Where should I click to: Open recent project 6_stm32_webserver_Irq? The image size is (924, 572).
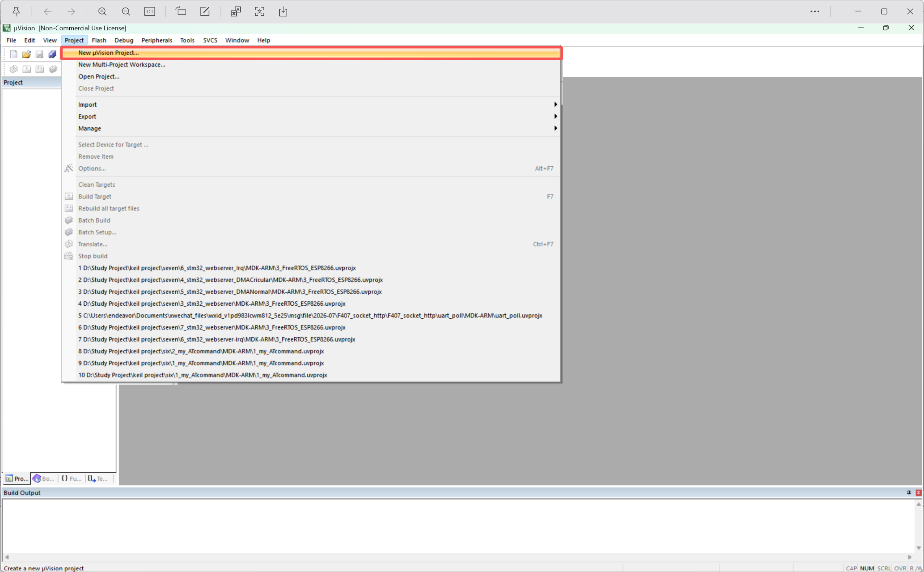(311, 268)
